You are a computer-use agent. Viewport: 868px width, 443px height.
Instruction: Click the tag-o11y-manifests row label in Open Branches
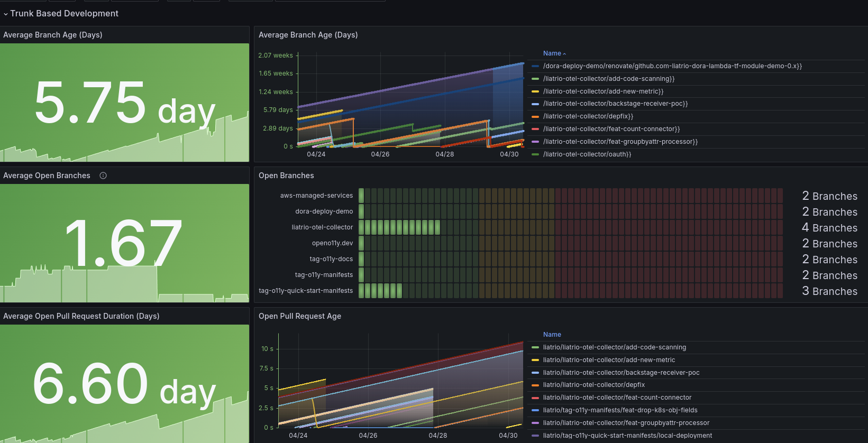click(x=324, y=275)
